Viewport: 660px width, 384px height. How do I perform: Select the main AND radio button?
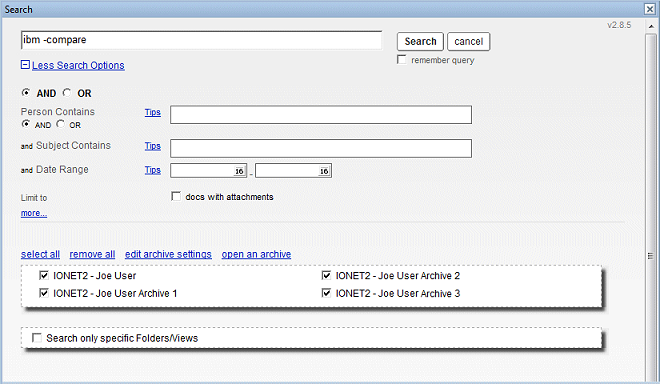tap(26, 93)
